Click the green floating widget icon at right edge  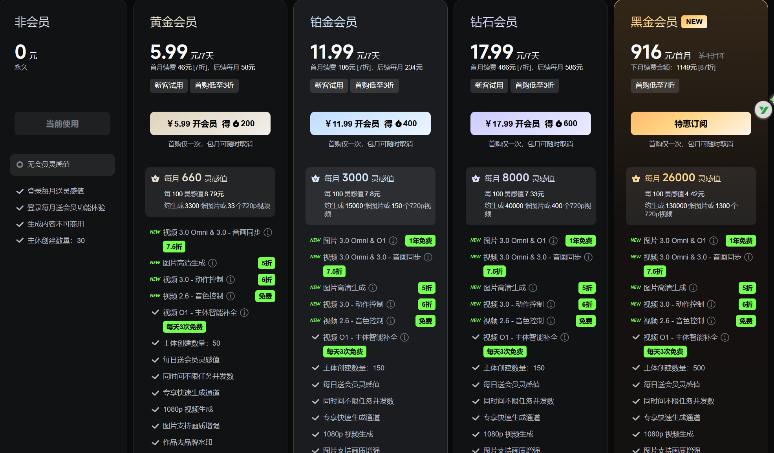tap(762, 109)
